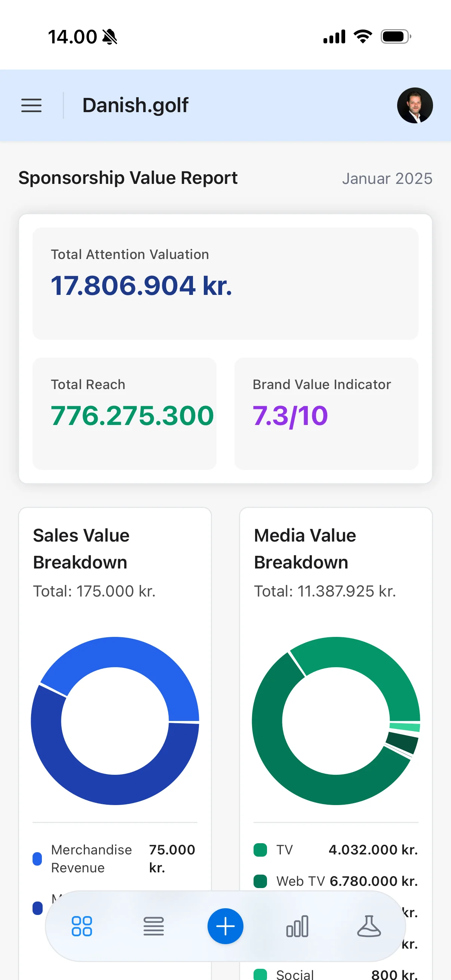Click the 776.275.300 reach value

[132, 416]
